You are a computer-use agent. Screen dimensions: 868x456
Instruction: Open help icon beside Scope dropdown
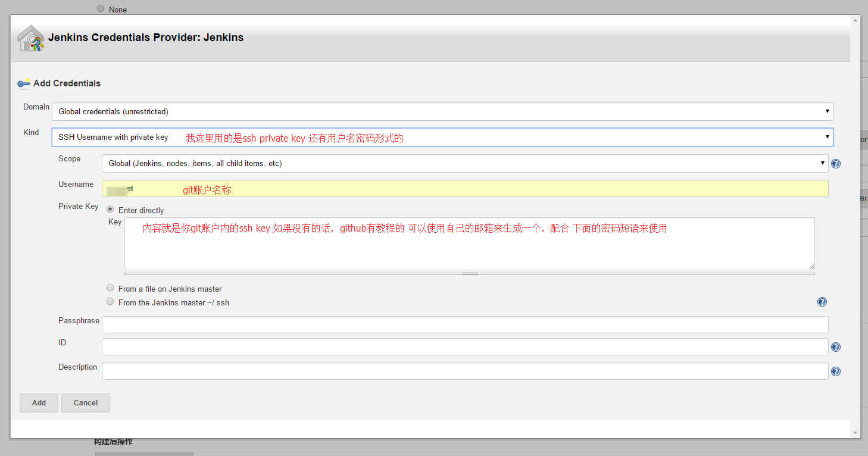pos(836,164)
